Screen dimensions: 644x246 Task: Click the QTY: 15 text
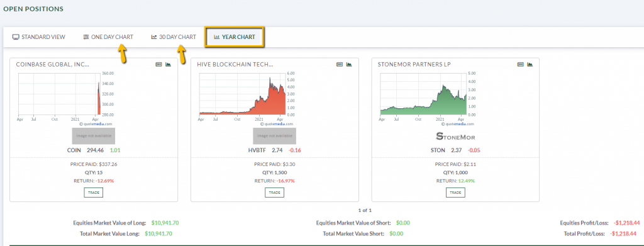click(x=94, y=172)
